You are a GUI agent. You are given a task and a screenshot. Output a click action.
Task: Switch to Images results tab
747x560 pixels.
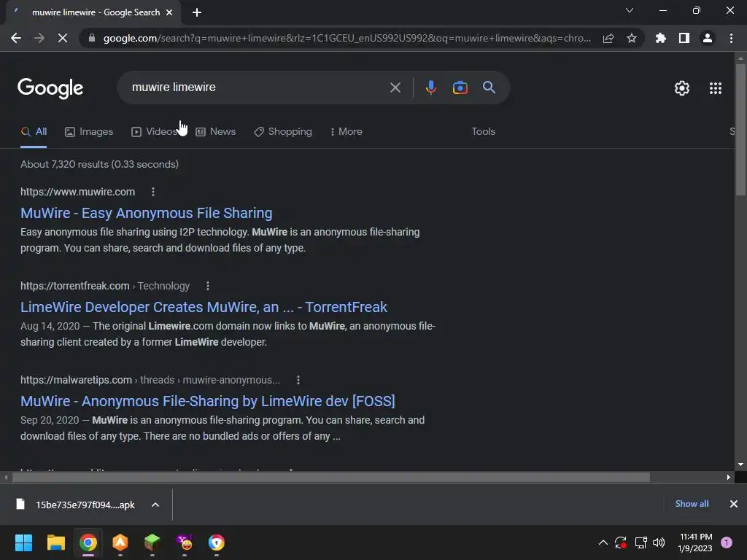pyautogui.click(x=89, y=131)
